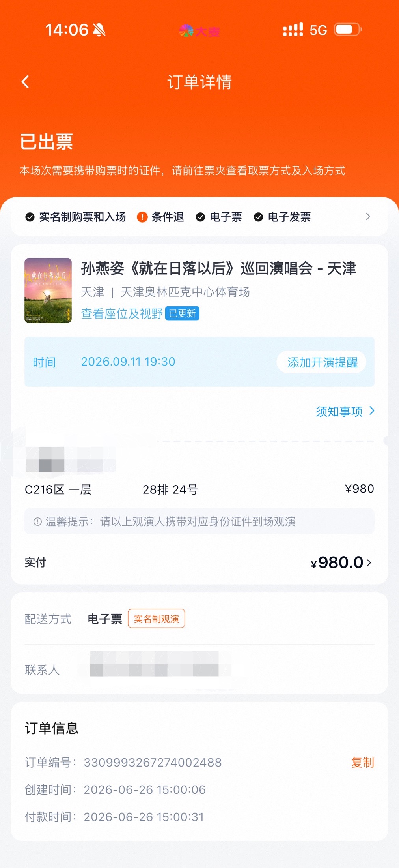Open 须知事项 details chevron

[x=372, y=411]
